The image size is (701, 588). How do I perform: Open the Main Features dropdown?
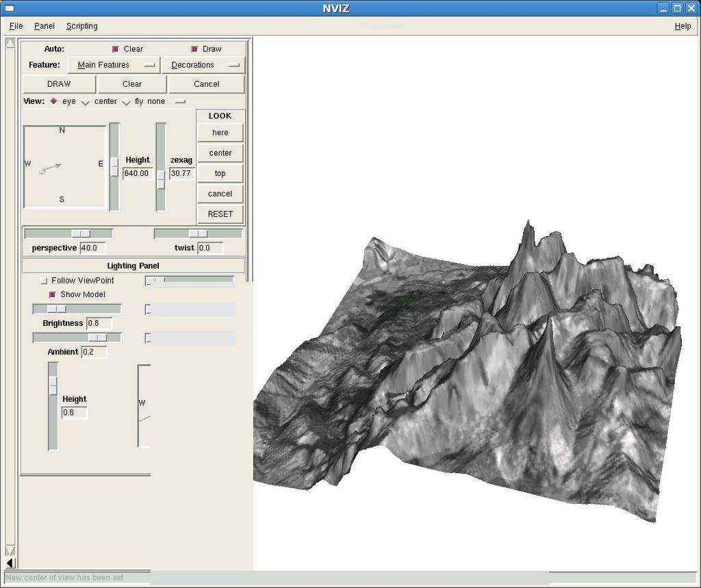(x=114, y=65)
